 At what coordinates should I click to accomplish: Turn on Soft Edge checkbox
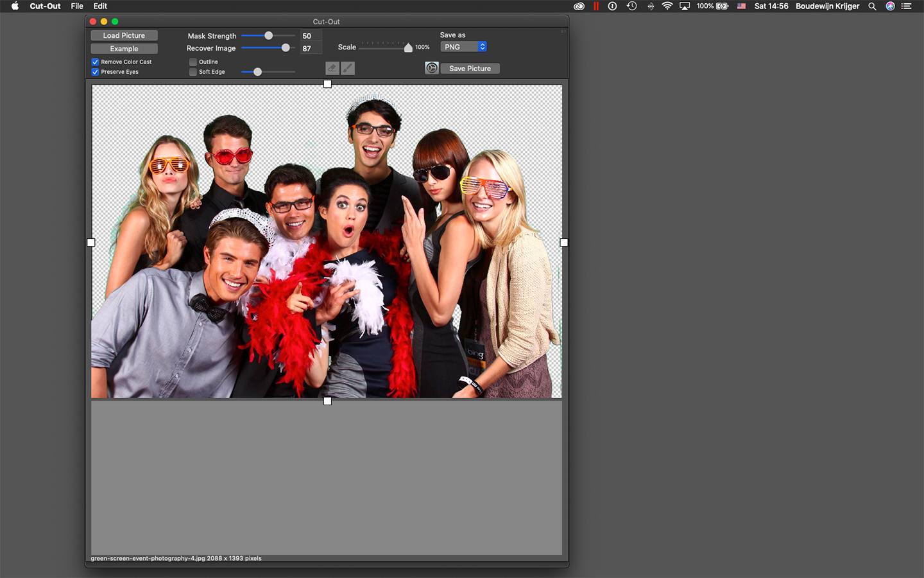click(x=193, y=72)
